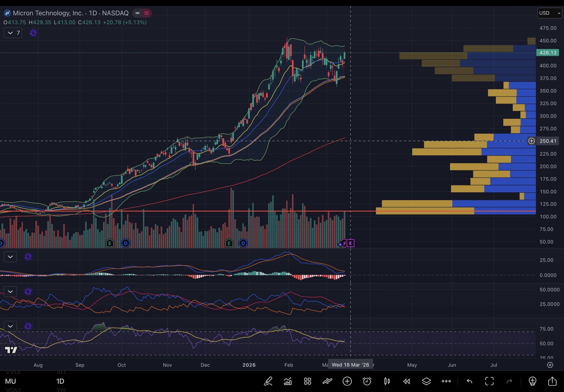This screenshot has width=564, height=392.
Task: Click the bar replay rewind icon
Action: [406, 381]
